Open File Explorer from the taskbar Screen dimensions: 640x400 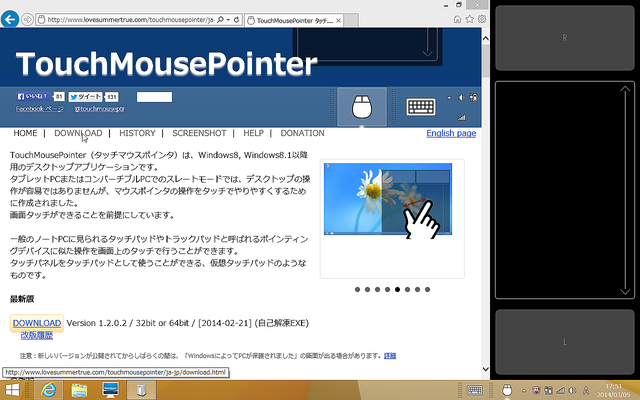coord(78,390)
